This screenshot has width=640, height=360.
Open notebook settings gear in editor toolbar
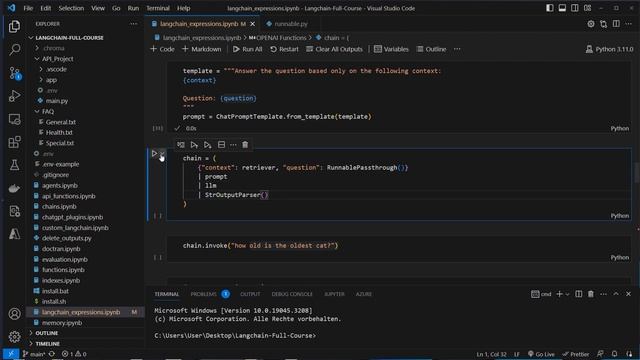tap(591, 24)
